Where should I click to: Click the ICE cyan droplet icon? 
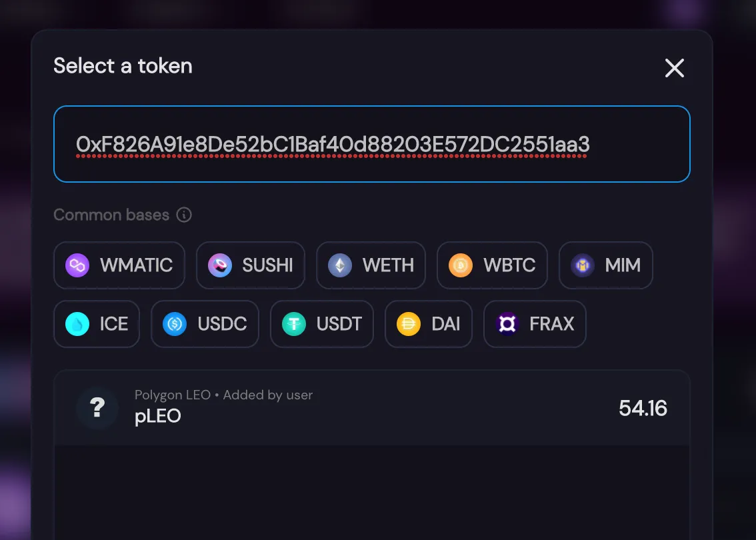point(77,323)
